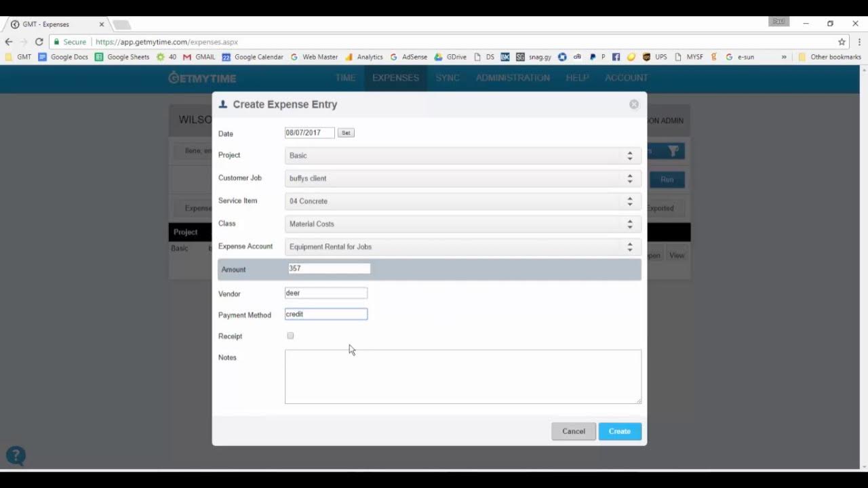The width and height of the screenshot is (868, 488).
Task: Open the TIME menu in navigation bar
Action: [x=345, y=78]
